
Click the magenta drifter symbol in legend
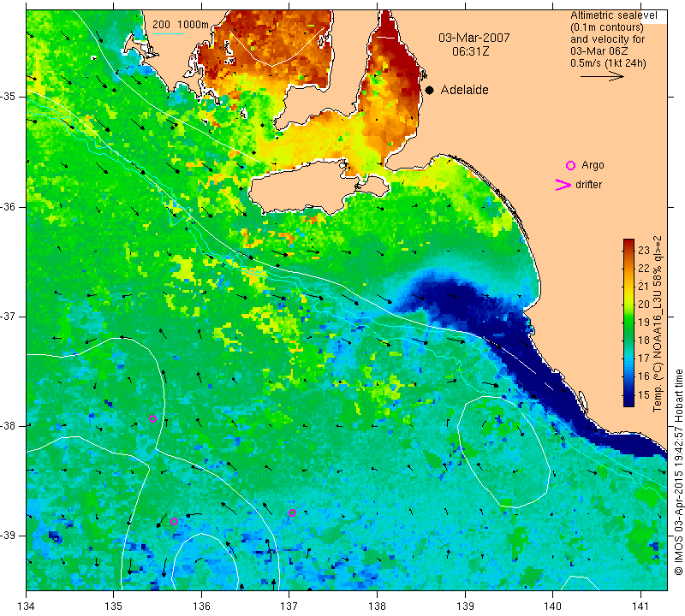[563, 185]
